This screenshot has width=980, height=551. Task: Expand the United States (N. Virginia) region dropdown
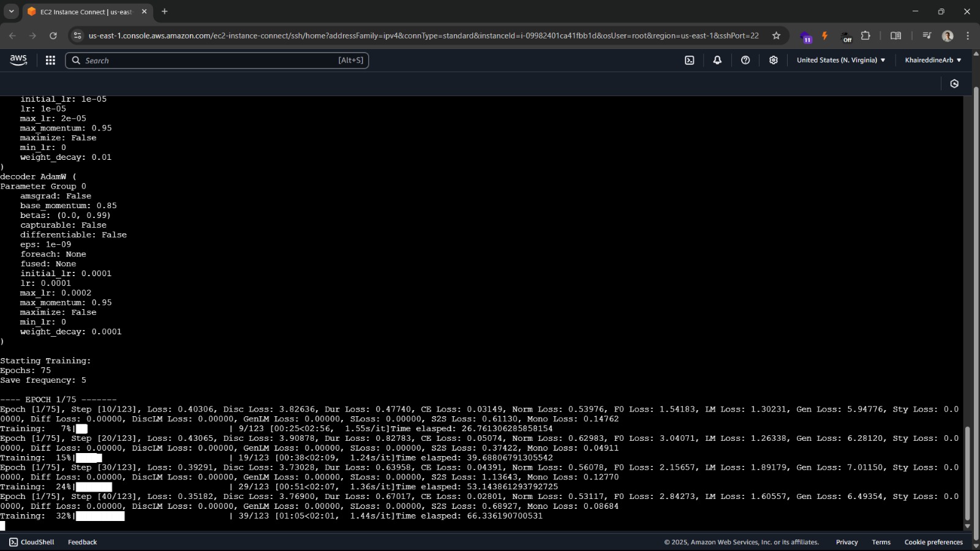tap(840, 60)
